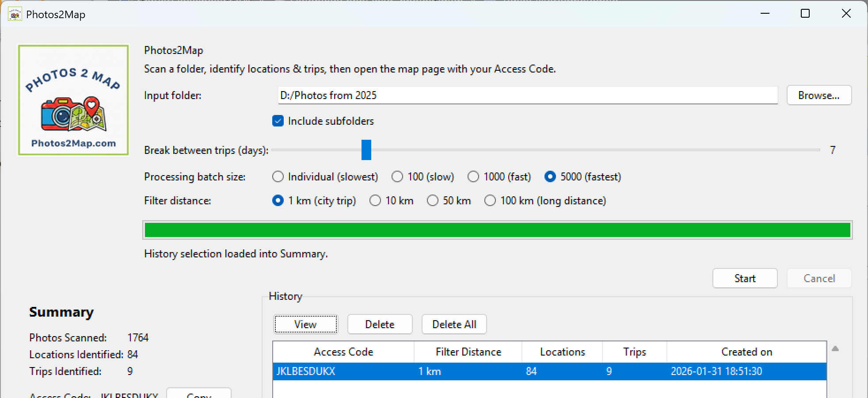Click the Photos2Map title bar app icon

15,15
